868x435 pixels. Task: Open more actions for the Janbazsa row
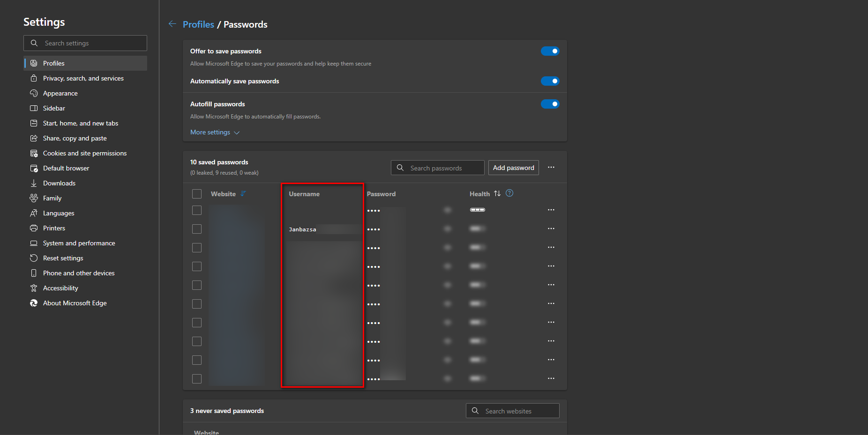click(x=551, y=229)
